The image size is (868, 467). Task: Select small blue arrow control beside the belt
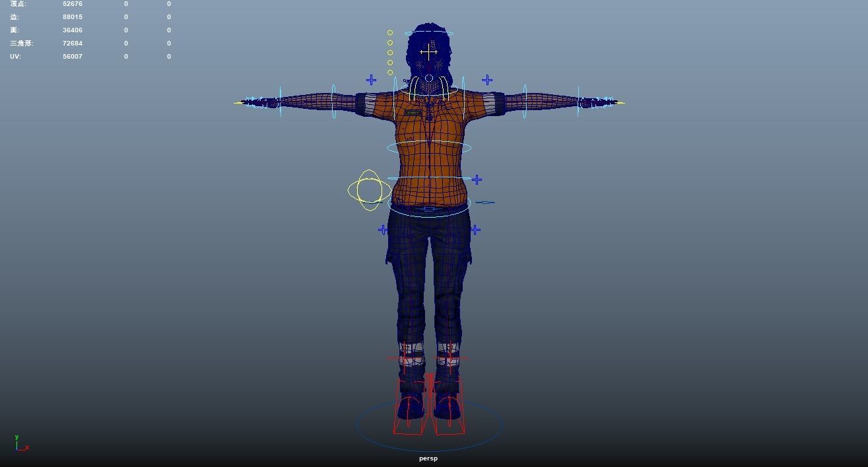(x=485, y=202)
